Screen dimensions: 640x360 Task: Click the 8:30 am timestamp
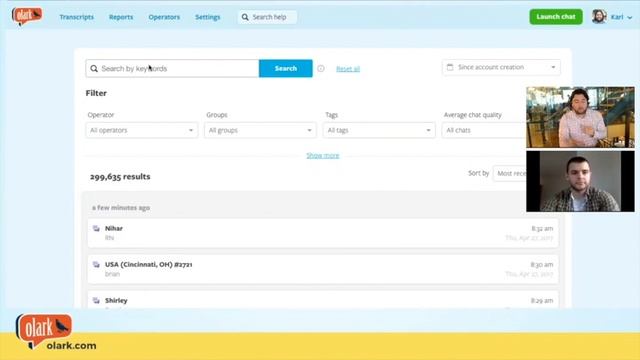(542, 264)
